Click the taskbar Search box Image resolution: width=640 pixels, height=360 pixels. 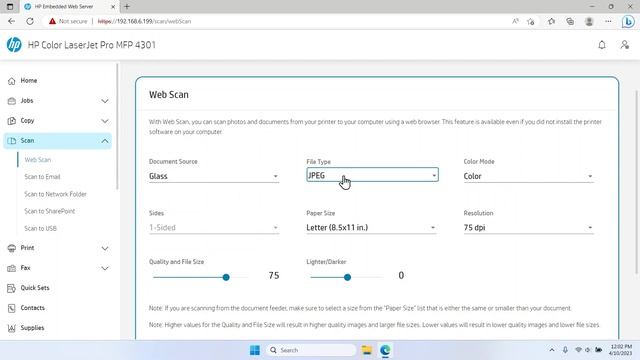311,350
